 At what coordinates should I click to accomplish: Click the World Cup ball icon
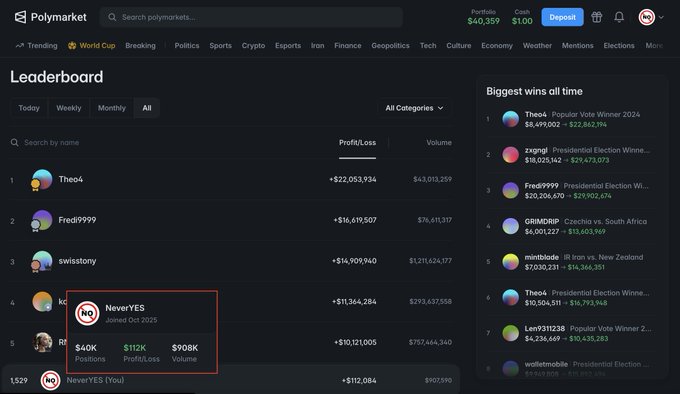click(72, 46)
